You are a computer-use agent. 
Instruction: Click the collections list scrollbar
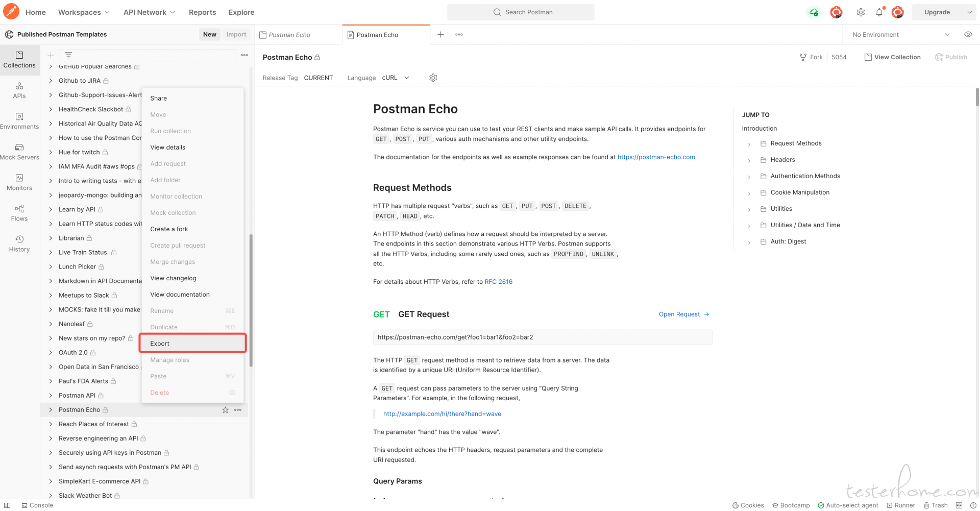tap(251, 301)
